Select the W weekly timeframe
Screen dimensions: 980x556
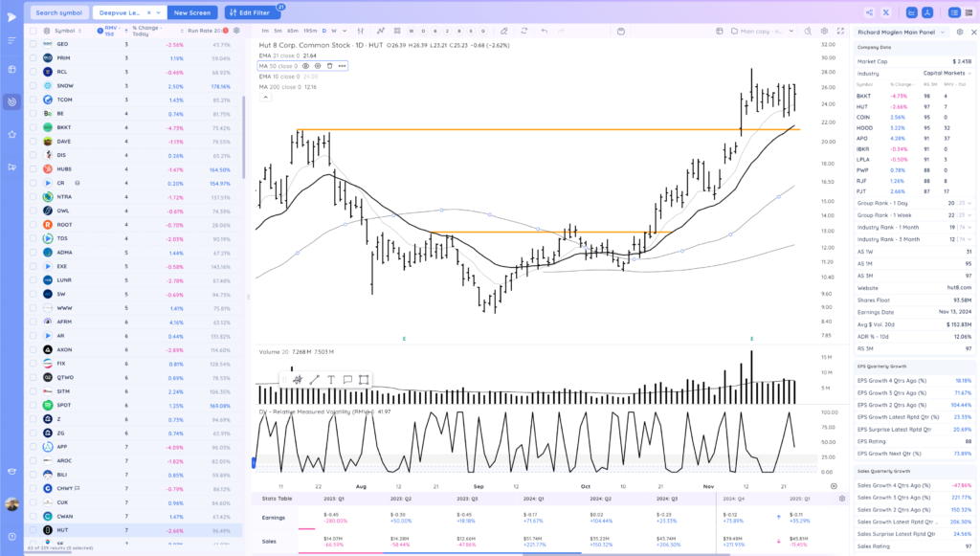point(334,31)
